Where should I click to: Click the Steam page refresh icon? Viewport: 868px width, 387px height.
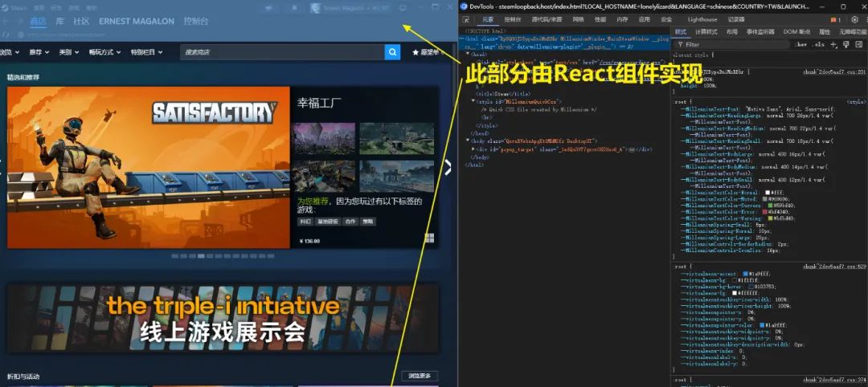6,35
